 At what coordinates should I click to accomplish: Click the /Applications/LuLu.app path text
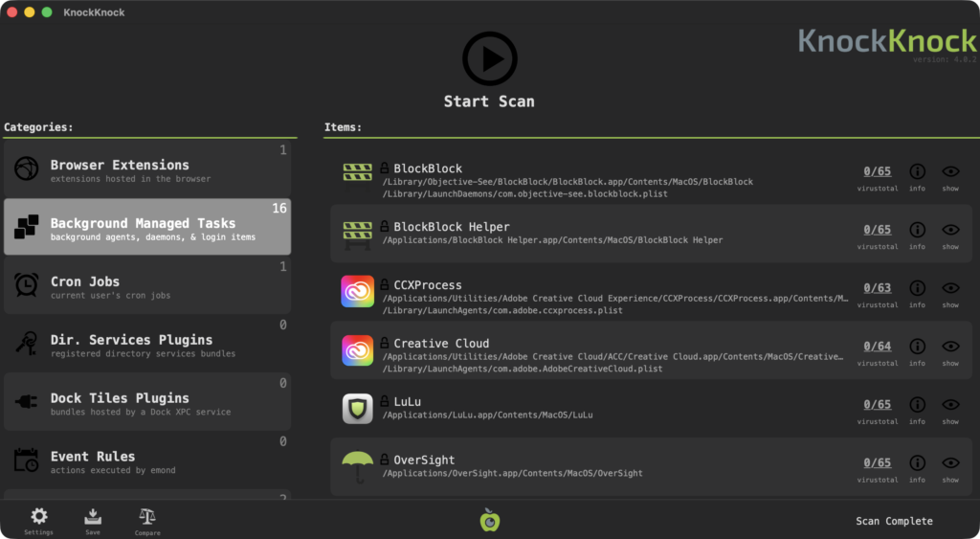(487, 415)
